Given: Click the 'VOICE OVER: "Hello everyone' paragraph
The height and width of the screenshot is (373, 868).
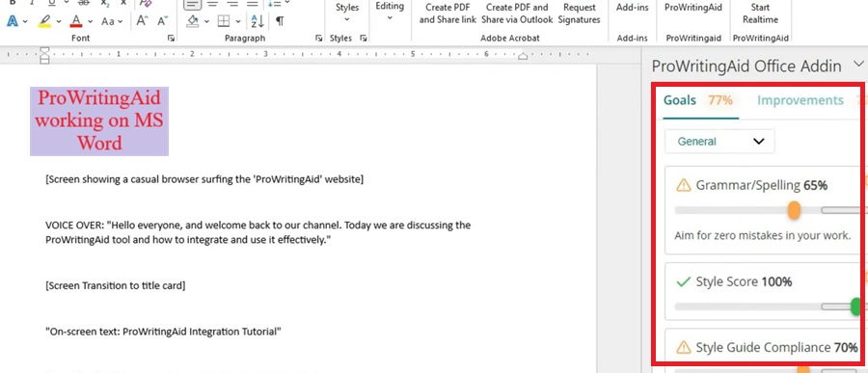Looking at the screenshot, I should click(x=258, y=232).
